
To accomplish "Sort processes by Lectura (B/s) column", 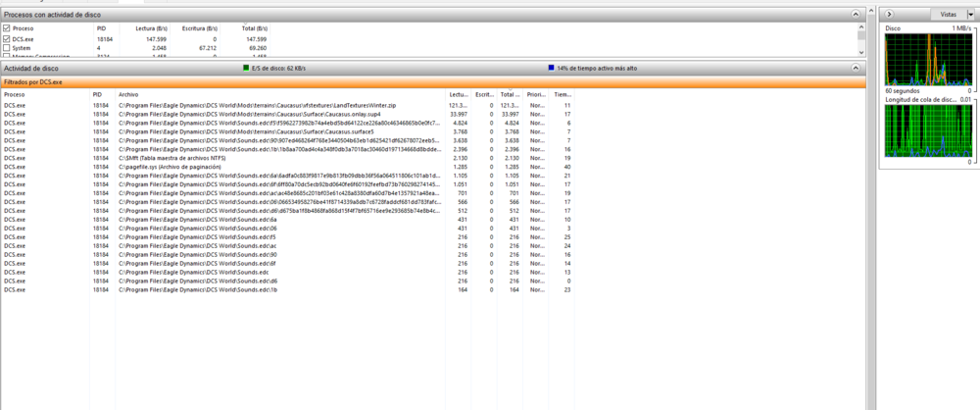I will tap(149, 28).
